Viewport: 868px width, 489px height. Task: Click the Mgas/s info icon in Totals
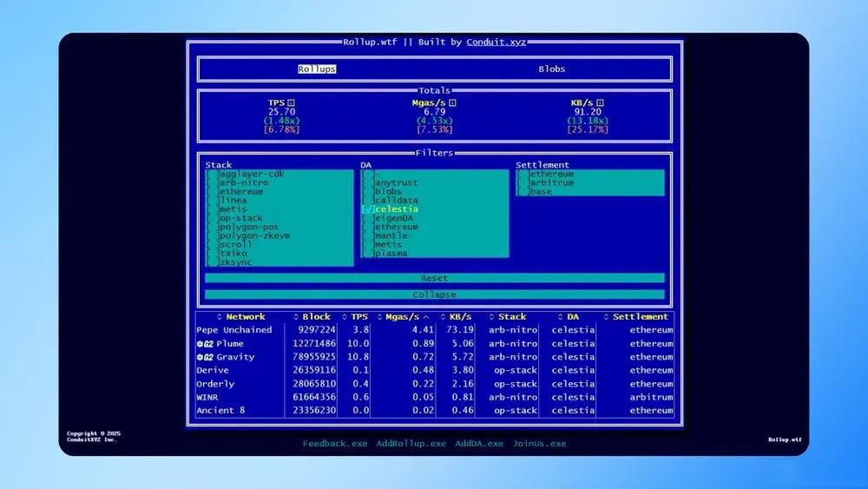[452, 103]
